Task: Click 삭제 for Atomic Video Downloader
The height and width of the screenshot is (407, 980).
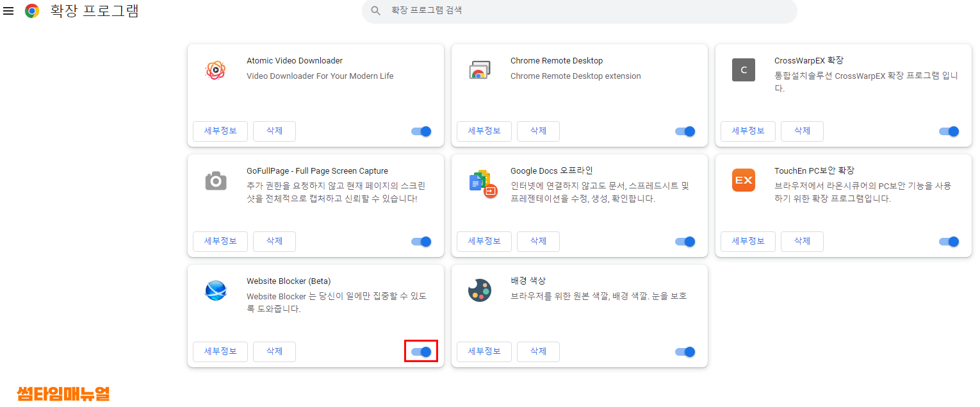Action: pos(274,131)
